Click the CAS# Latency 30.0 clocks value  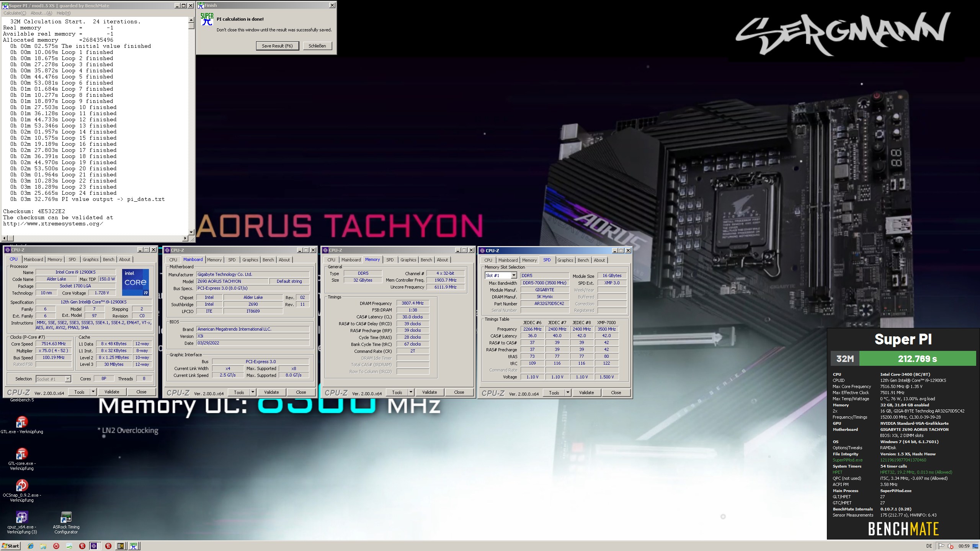point(413,317)
